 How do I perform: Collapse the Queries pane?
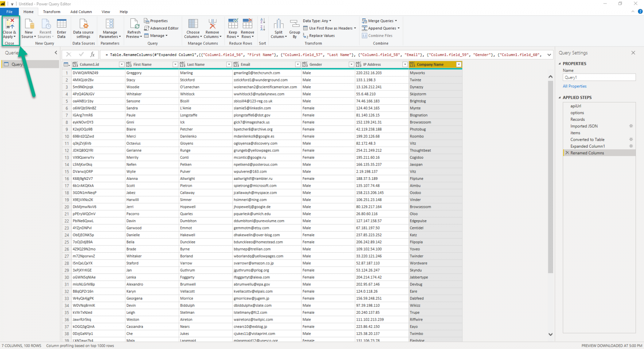pyautogui.click(x=56, y=53)
